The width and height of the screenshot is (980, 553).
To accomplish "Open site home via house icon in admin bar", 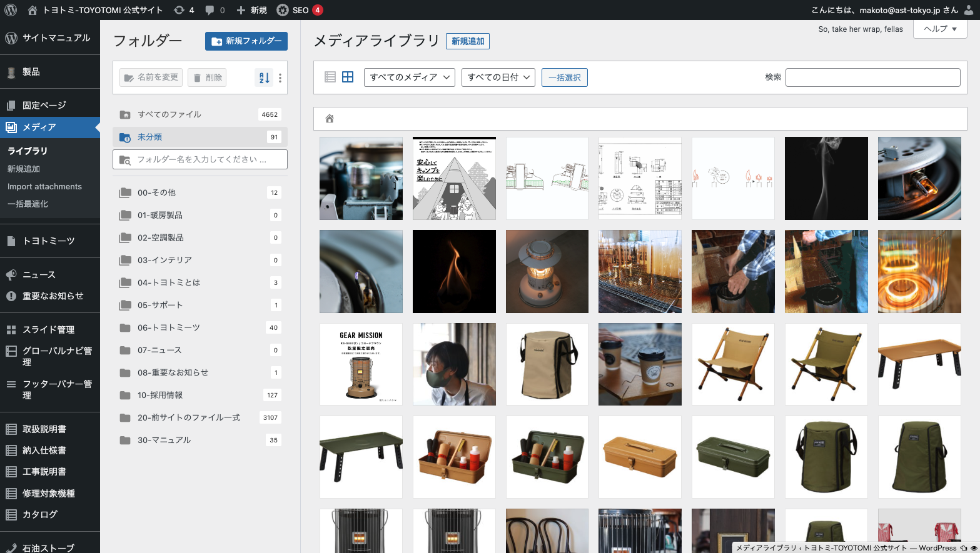I will 33,10.
